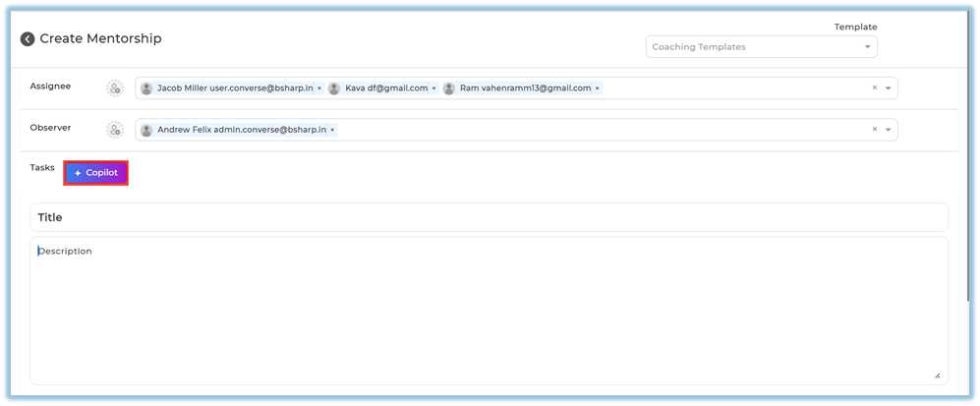Viewport: 980px width, 406px height.
Task: Click the back arrow beside Create Mentorship
Action: coord(28,39)
